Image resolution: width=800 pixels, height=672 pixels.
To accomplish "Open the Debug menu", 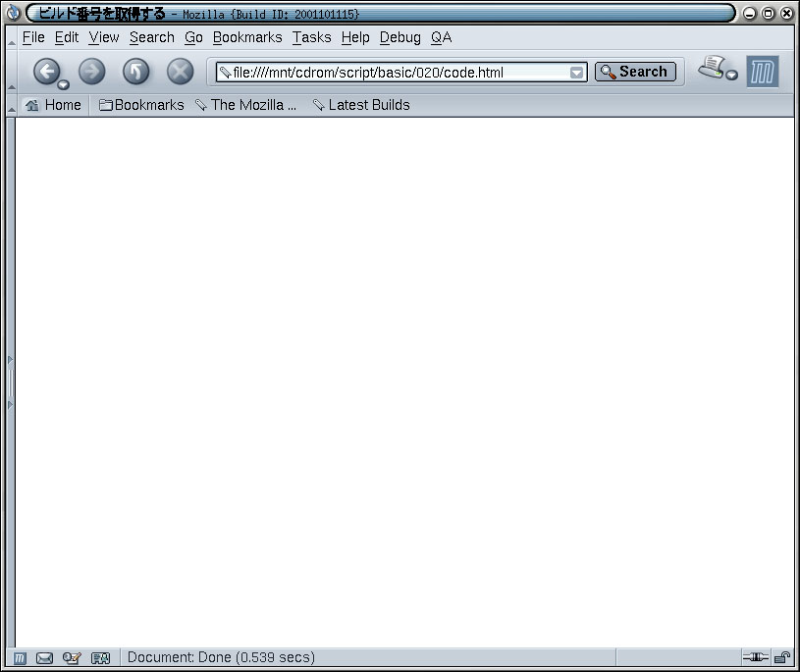I will coord(400,37).
